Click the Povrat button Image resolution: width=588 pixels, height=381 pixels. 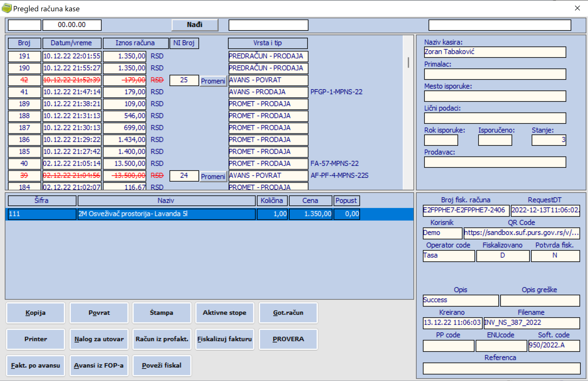(99, 313)
